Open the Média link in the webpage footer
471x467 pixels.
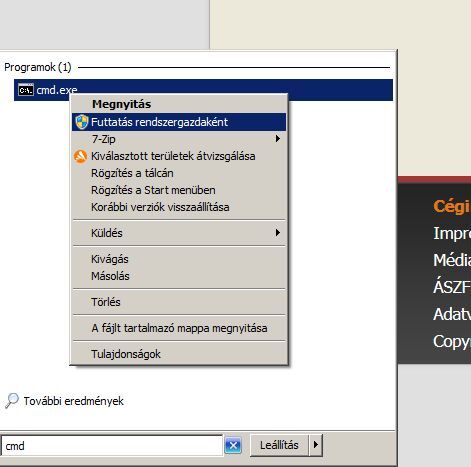(452, 260)
